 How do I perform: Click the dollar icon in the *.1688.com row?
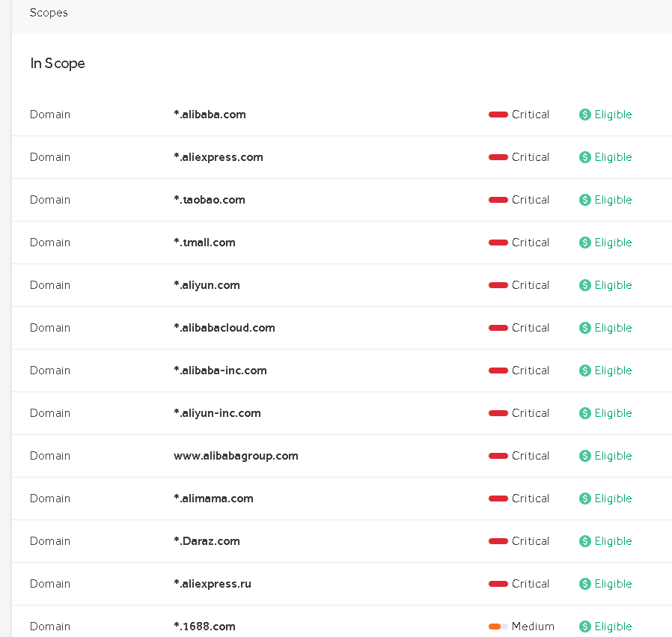pyautogui.click(x=585, y=627)
